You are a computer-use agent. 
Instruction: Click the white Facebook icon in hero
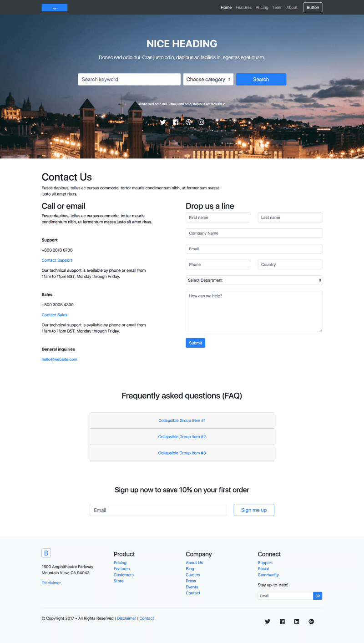(176, 122)
